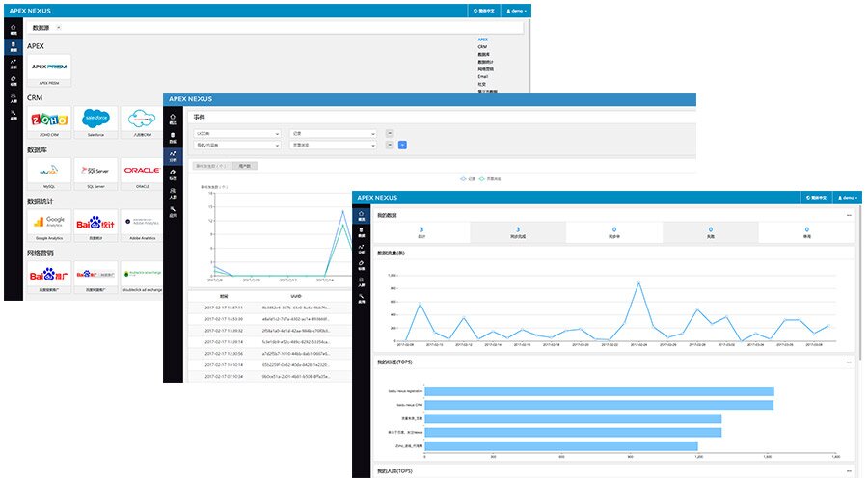The width and height of the screenshot is (868, 482).
Task: Expand the bottom-right dropdown in events filter
Action: click(334, 145)
